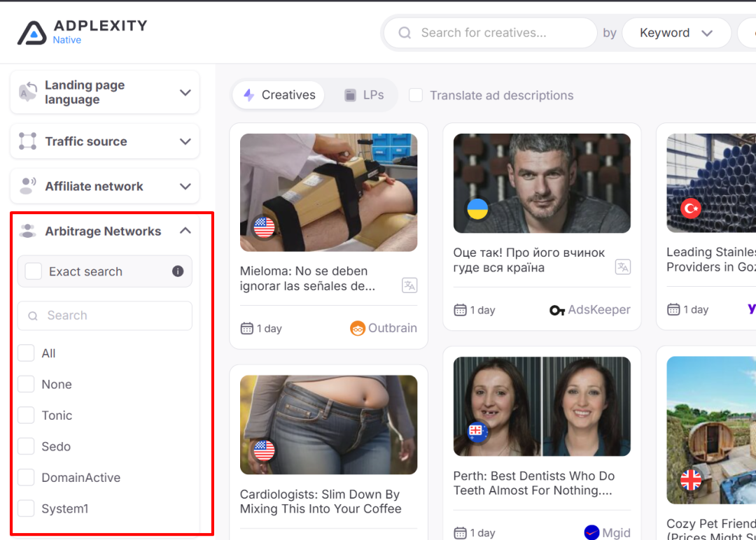Click the magnifier icon in Arbitrage Networks search
Viewport: 756px width, 540px height.
(33, 316)
